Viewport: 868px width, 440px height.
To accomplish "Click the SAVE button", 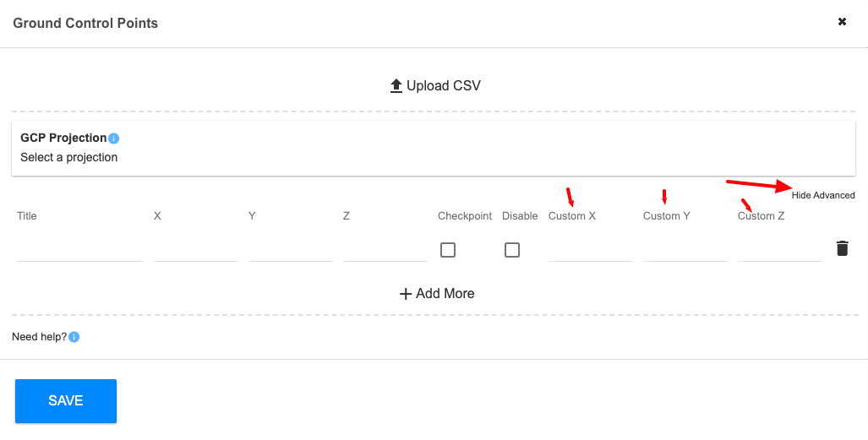I will click(66, 400).
